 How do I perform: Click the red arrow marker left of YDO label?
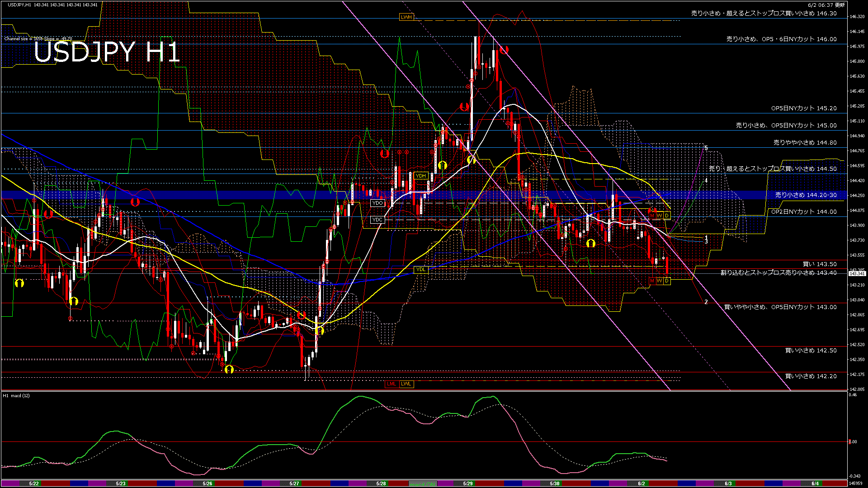click(x=135, y=202)
